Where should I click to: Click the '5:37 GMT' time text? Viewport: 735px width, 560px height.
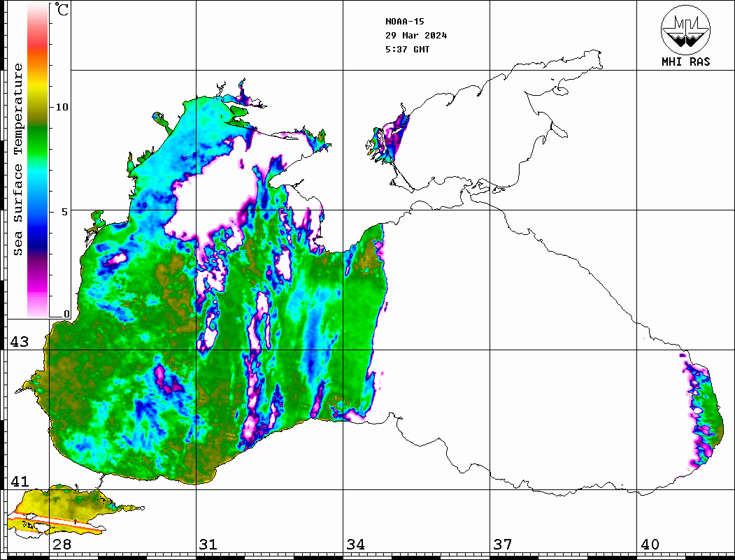407,49
